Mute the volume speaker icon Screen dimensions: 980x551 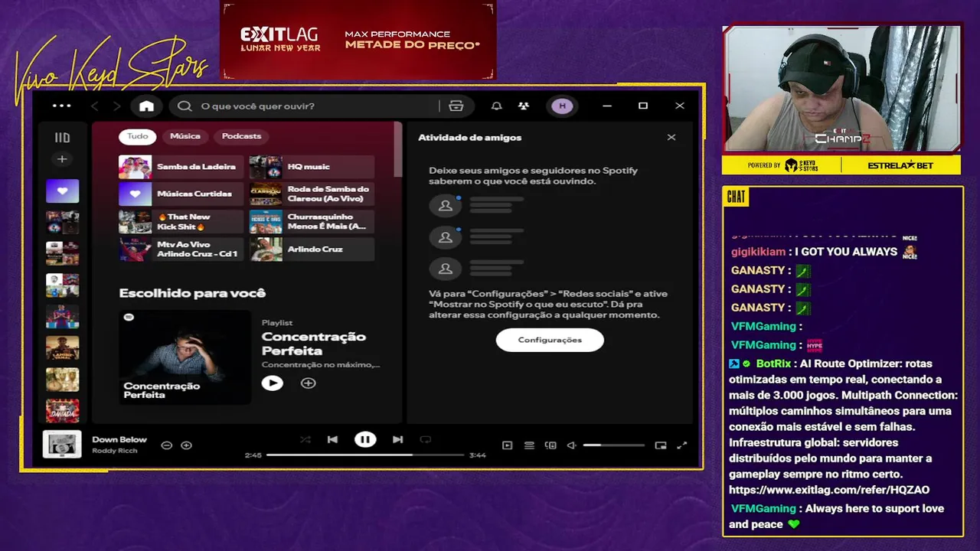point(571,445)
